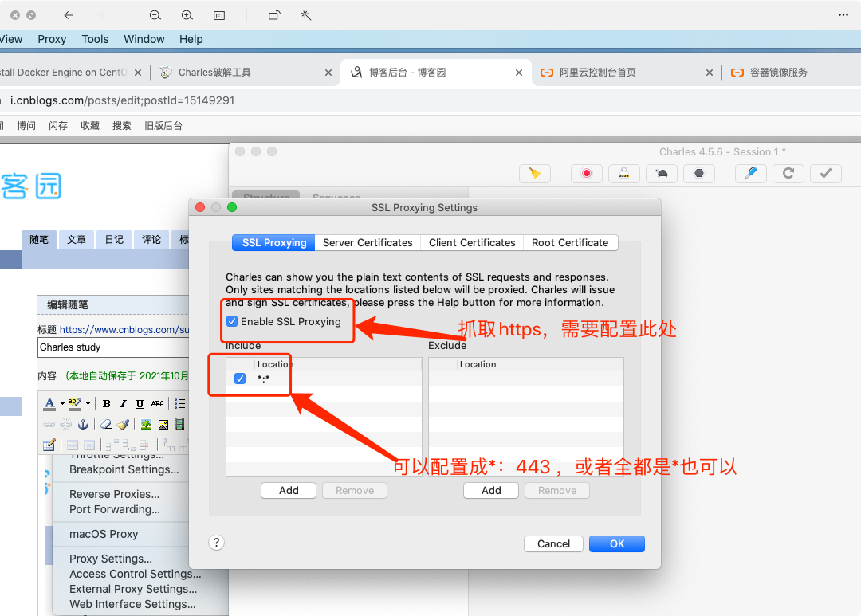Image resolution: width=861 pixels, height=616 pixels.
Task: Open the cnblogs title URL link
Action: tap(124, 329)
